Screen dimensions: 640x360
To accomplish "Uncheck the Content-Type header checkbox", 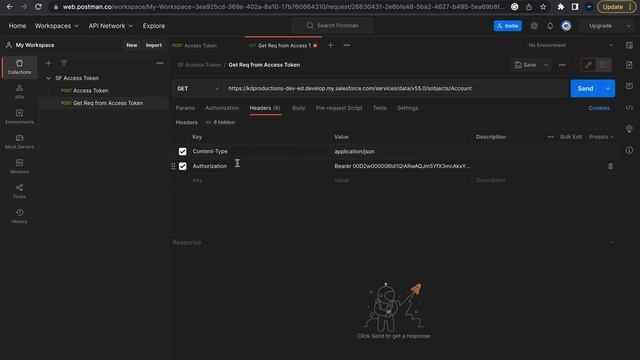I will pos(182,151).
